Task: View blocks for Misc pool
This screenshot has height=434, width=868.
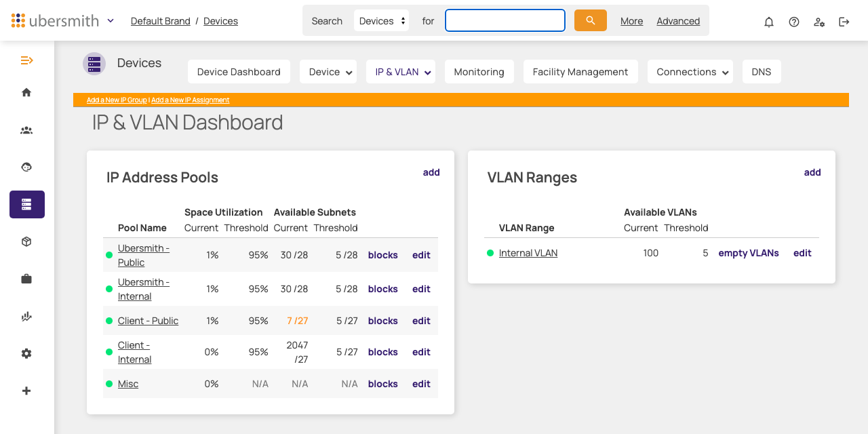Action: click(x=383, y=384)
